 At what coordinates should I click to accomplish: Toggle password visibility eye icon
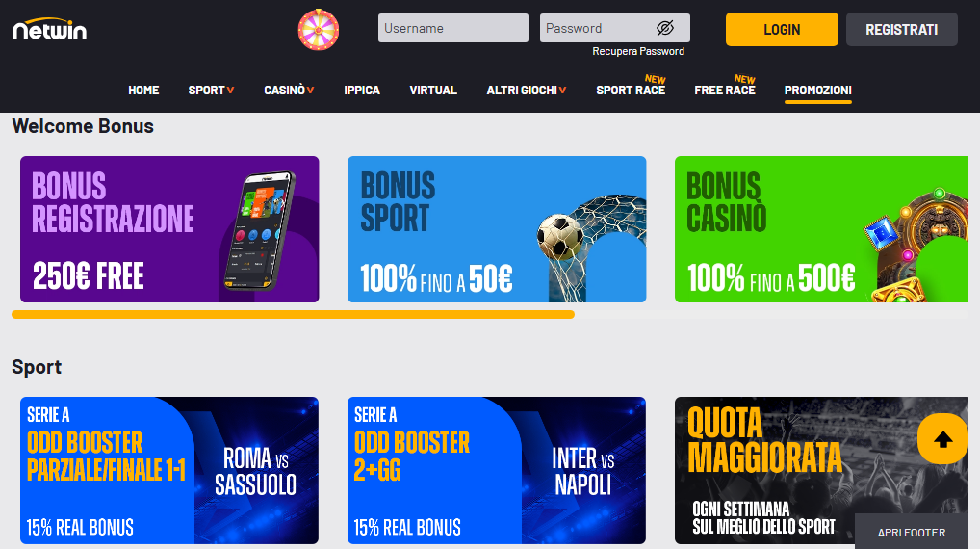pyautogui.click(x=665, y=28)
